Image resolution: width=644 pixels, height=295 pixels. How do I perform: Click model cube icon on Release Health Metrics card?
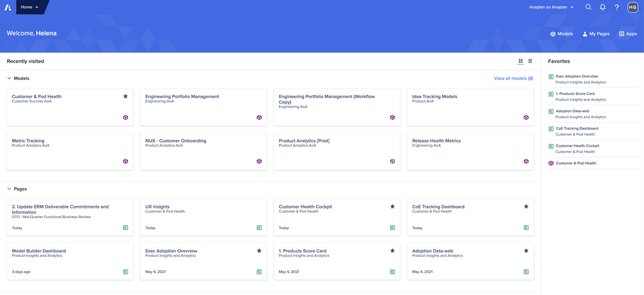pos(526,161)
